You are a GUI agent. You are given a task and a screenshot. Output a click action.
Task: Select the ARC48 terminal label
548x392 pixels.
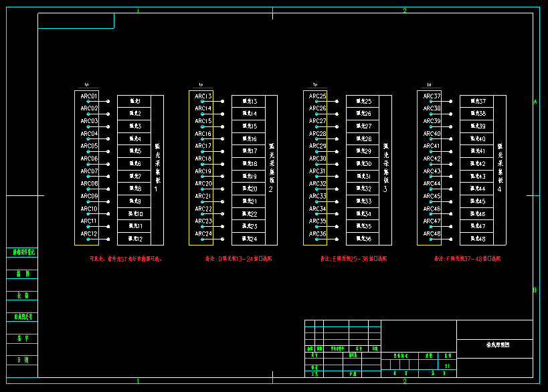[x=432, y=234]
